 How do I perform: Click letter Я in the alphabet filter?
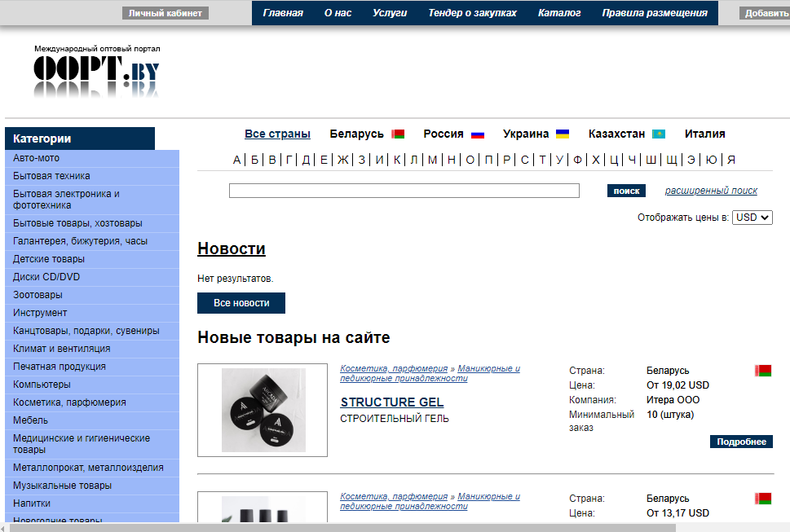(x=731, y=160)
